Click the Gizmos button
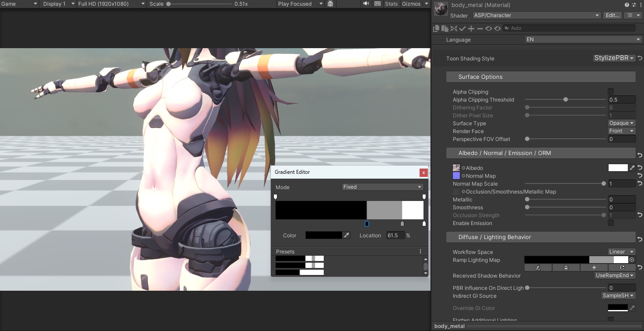644x331 pixels. [411, 4]
